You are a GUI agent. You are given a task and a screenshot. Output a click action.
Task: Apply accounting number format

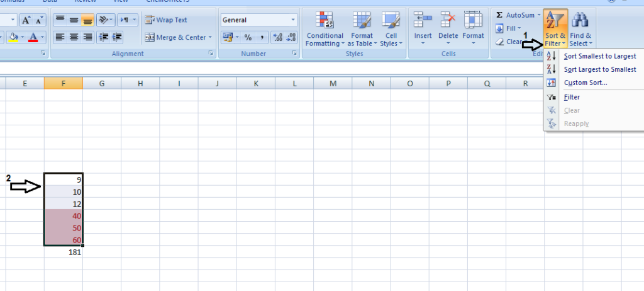tap(227, 37)
